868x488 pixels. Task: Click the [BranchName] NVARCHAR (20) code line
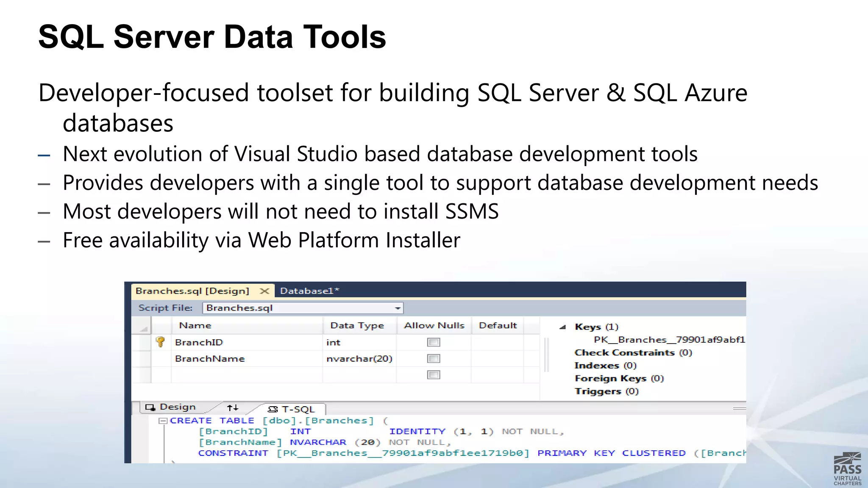click(x=325, y=442)
